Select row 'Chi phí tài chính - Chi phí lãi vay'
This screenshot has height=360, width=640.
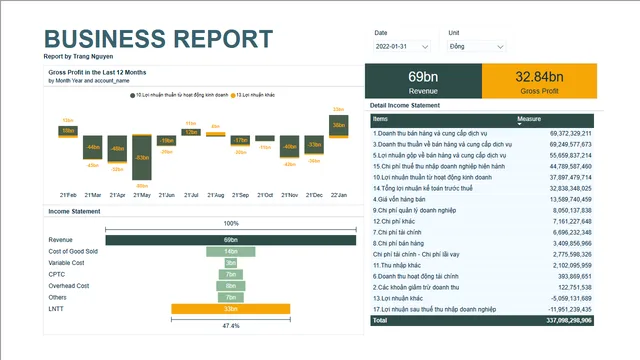(482, 255)
